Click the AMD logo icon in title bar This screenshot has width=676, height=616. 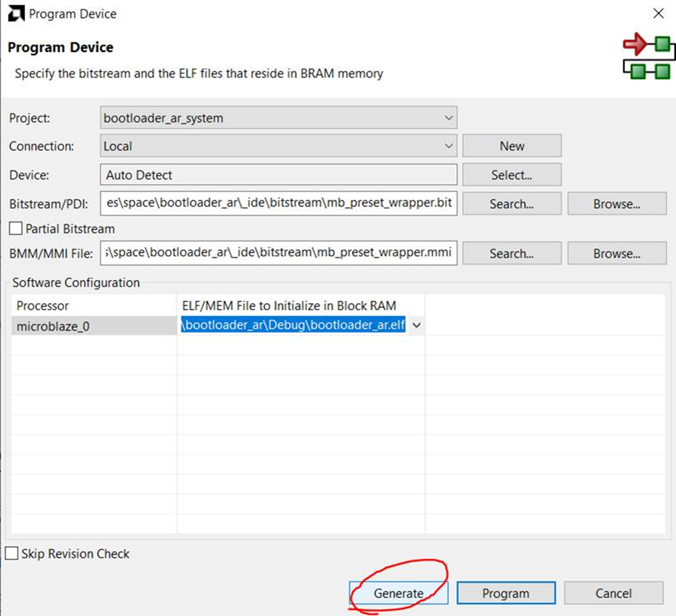[16, 14]
